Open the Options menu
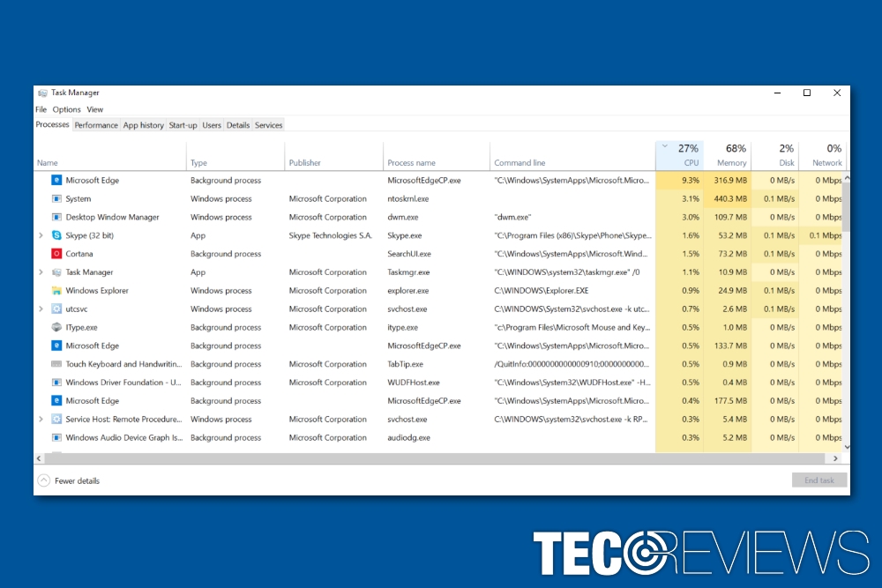This screenshot has width=882, height=588. (x=66, y=109)
